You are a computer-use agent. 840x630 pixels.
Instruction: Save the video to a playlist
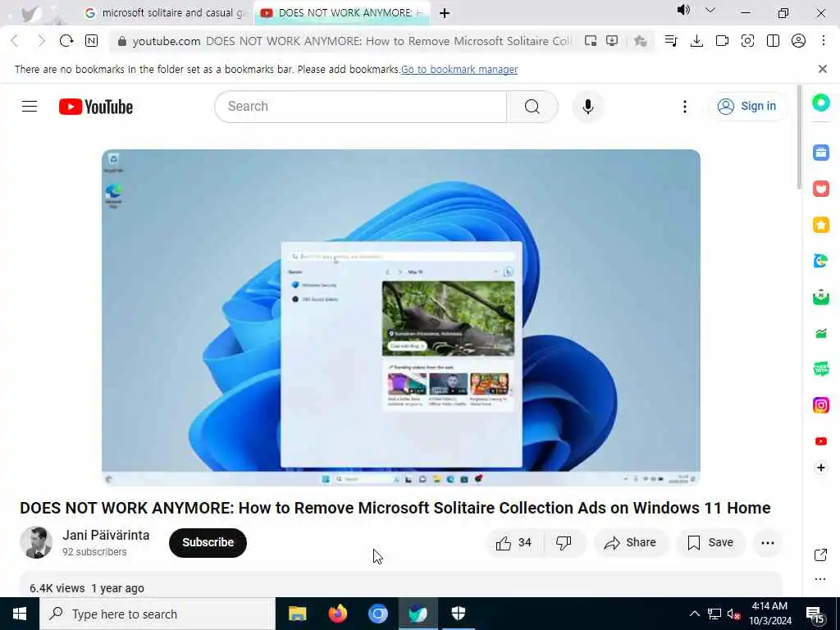710,543
